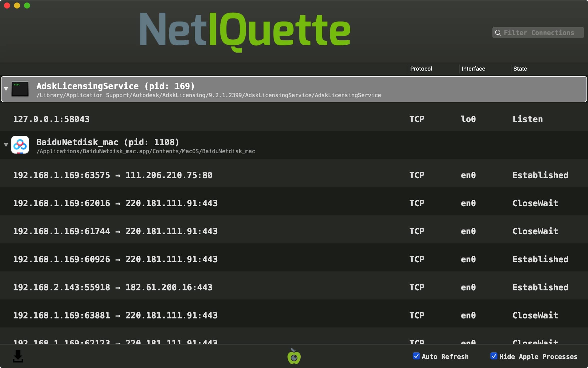Screen dimensions: 588x368
Task: Select the AdskLicensingService (pid: 169) row
Action: point(294,89)
